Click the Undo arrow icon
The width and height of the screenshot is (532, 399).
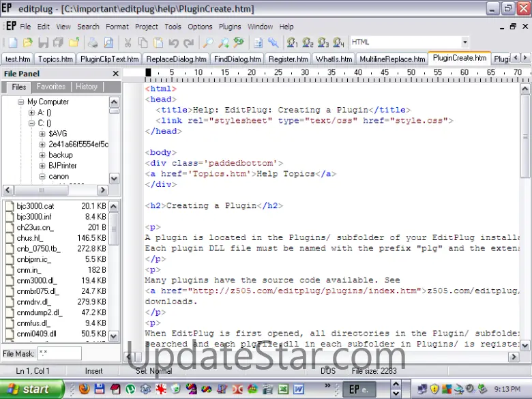(x=173, y=42)
